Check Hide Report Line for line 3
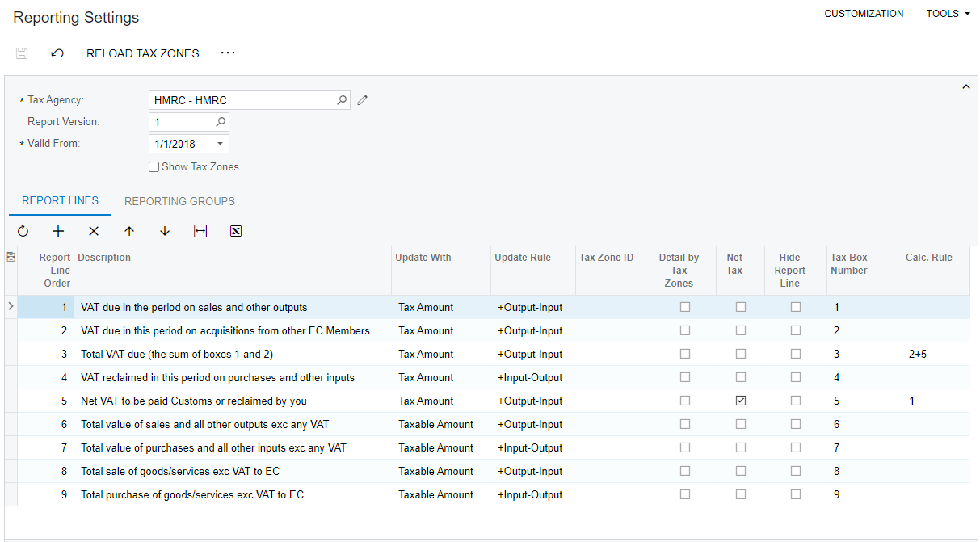 coord(796,354)
